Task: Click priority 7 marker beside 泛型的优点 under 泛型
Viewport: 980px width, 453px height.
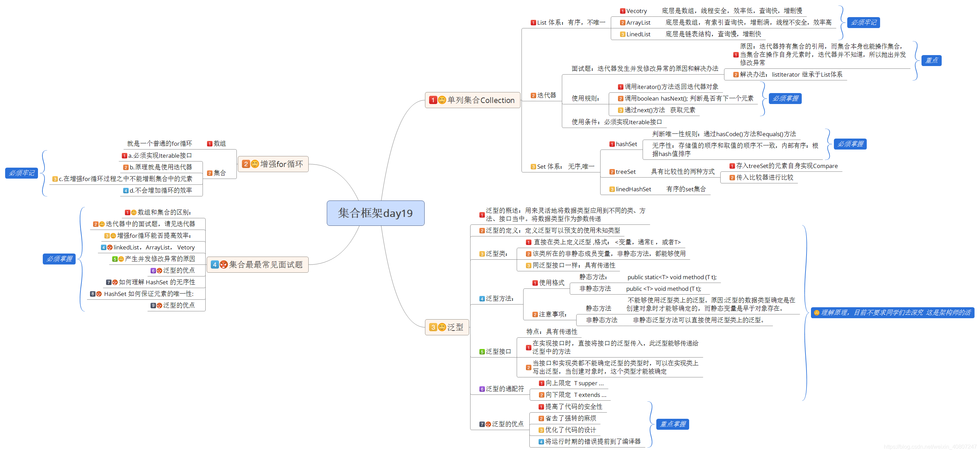Action: click(x=482, y=424)
